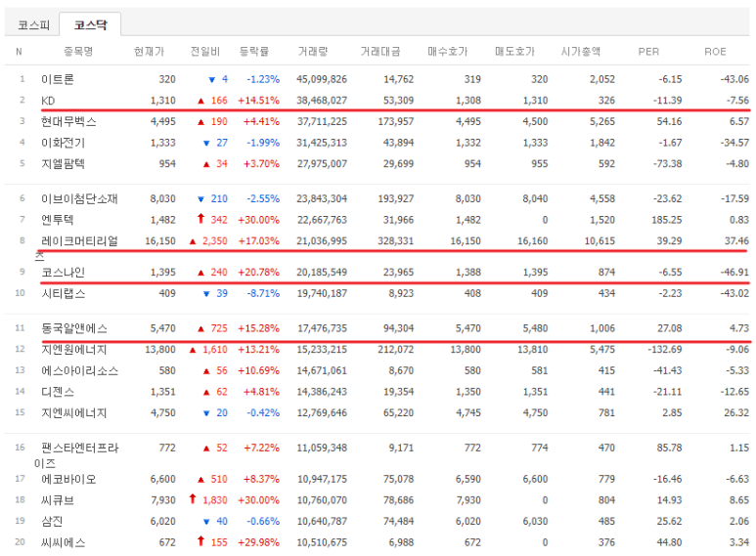756x556 pixels.
Task: Click 디젠스 volume 14,386,243
Action: coord(322,392)
